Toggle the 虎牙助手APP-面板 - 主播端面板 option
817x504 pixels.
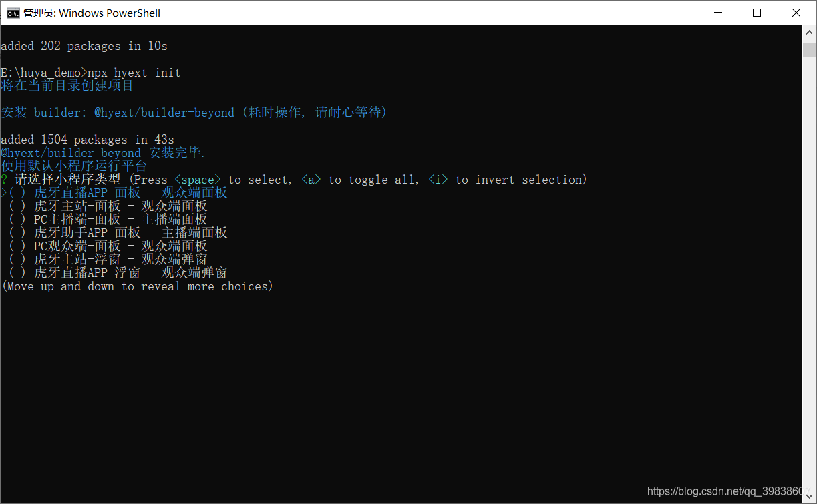(118, 233)
